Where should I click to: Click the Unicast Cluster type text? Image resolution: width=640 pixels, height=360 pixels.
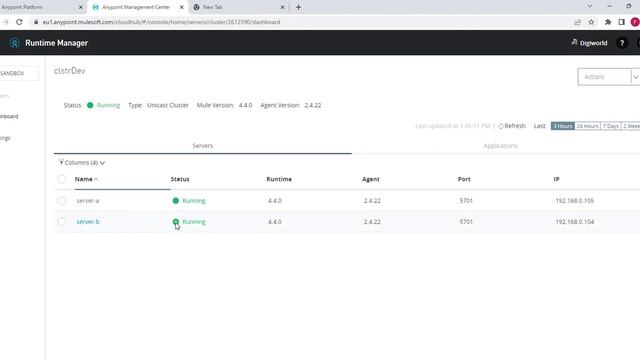point(168,105)
